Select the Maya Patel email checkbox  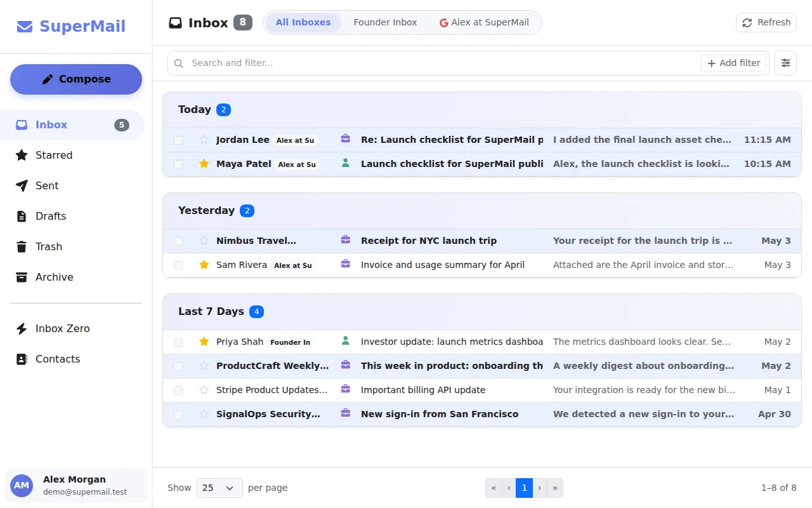pos(178,164)
